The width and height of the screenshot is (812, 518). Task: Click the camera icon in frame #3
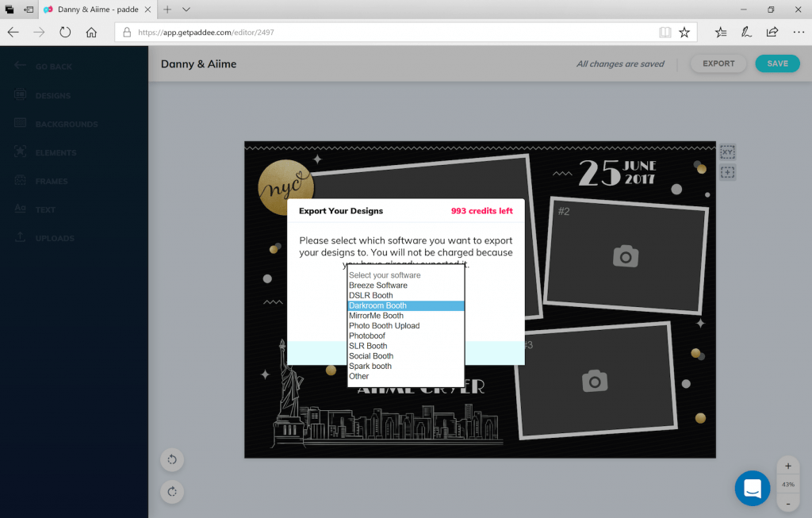coord(595,382)
